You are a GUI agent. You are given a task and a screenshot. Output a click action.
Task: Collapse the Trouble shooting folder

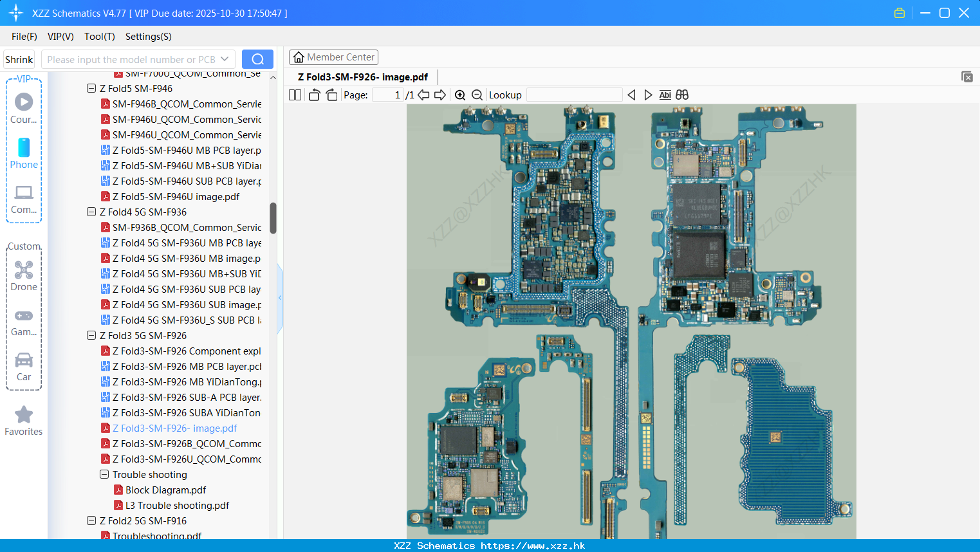(104, 475)
